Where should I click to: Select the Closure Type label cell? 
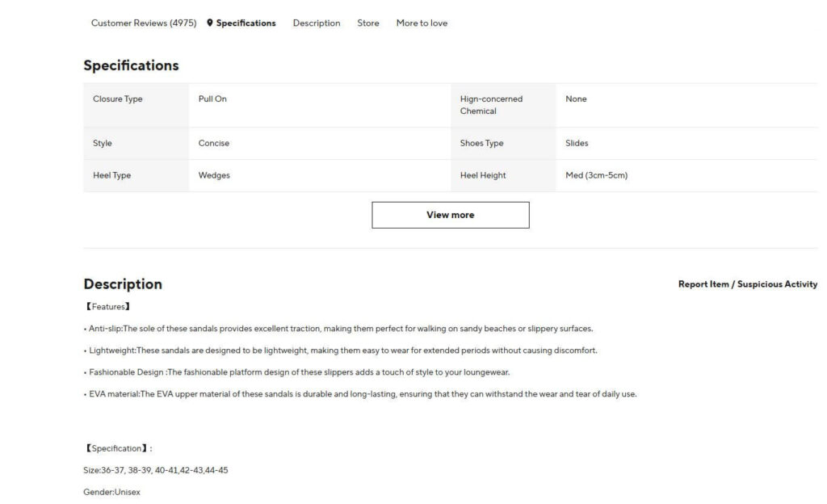(x=136, y=106)
